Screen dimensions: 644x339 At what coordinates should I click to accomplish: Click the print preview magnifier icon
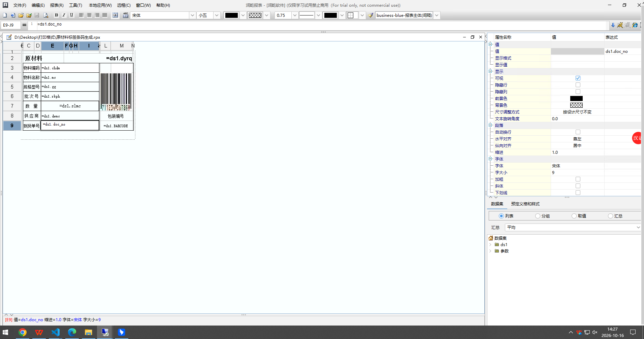click(x=46, y=15)
